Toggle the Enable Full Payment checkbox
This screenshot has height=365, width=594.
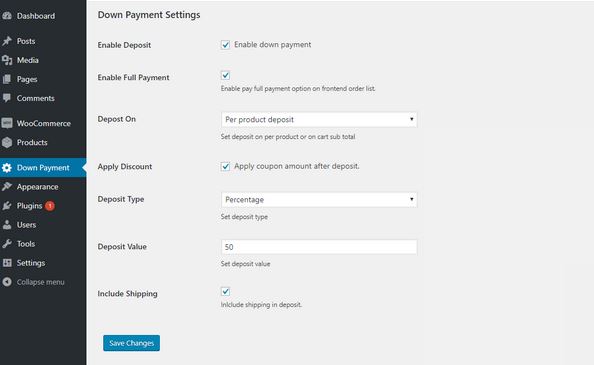[x=225, y=75]
